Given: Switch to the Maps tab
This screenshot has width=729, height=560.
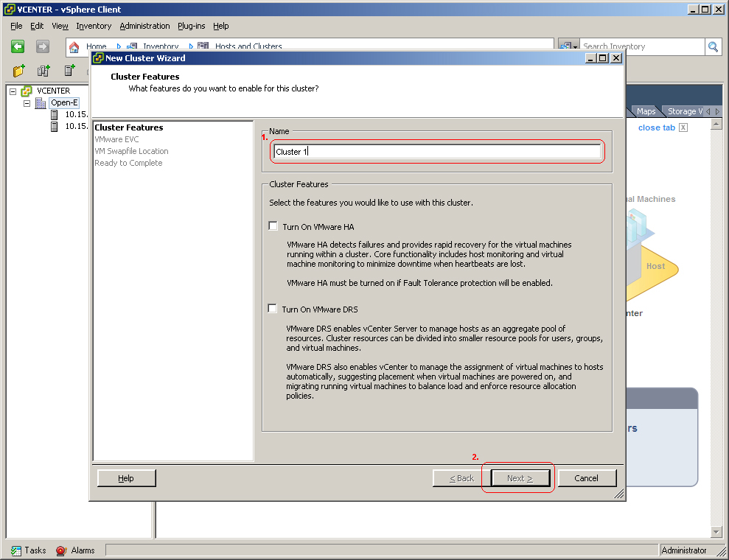Looking at the screenshot, I should point(646,111).
